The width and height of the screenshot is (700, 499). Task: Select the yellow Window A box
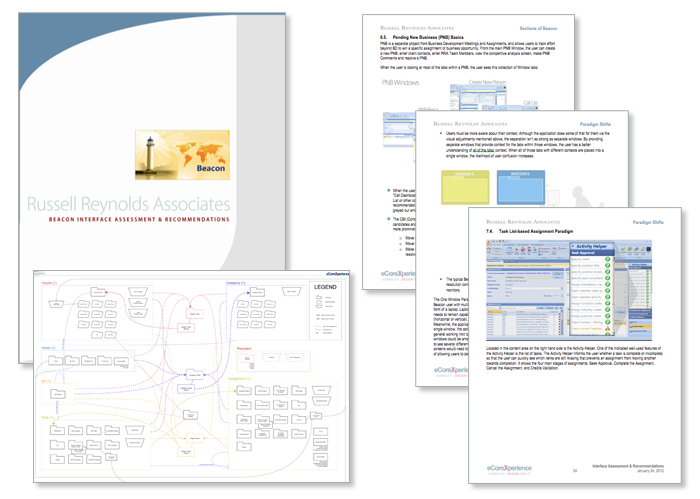[x=465, y=187]
